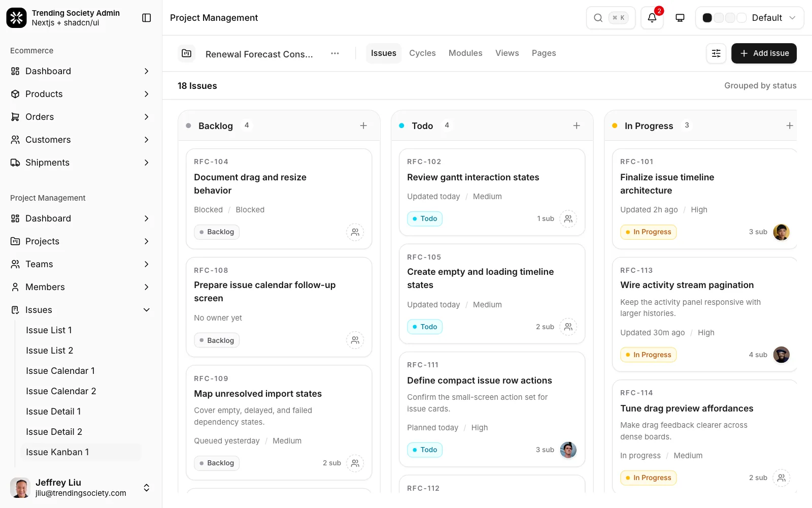Open Issue Kanban 1 sidebar link
The height and width of the screenshot is (508, 812).
pos(81,452)
